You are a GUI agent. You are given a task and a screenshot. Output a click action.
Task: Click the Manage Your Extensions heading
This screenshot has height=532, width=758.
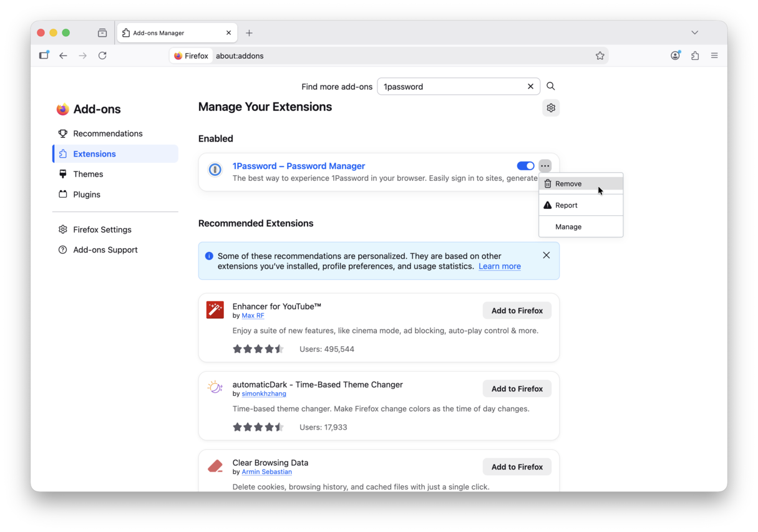(265, 107)
